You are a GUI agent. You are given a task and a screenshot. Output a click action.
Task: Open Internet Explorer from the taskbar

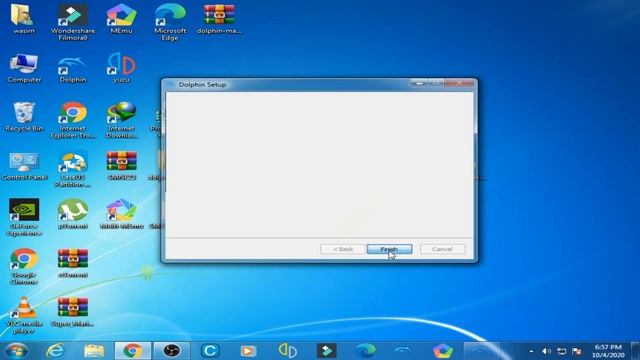point(55,351)
